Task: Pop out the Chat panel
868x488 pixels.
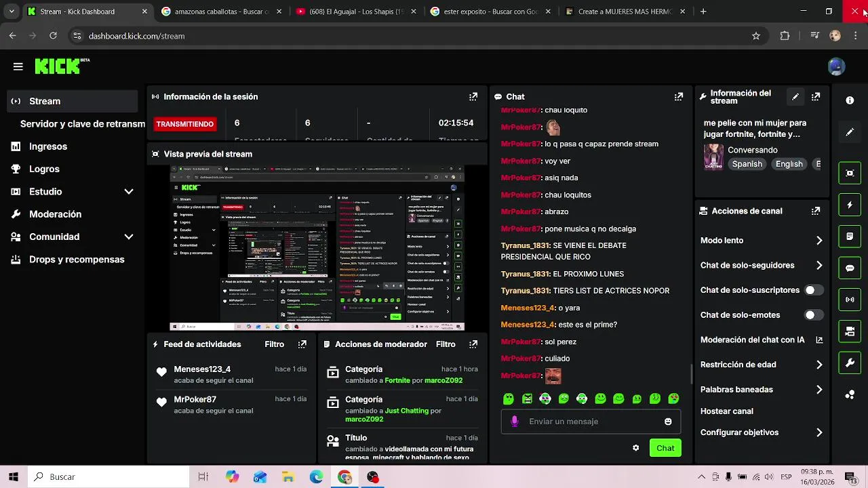Action: click(678, 97)
